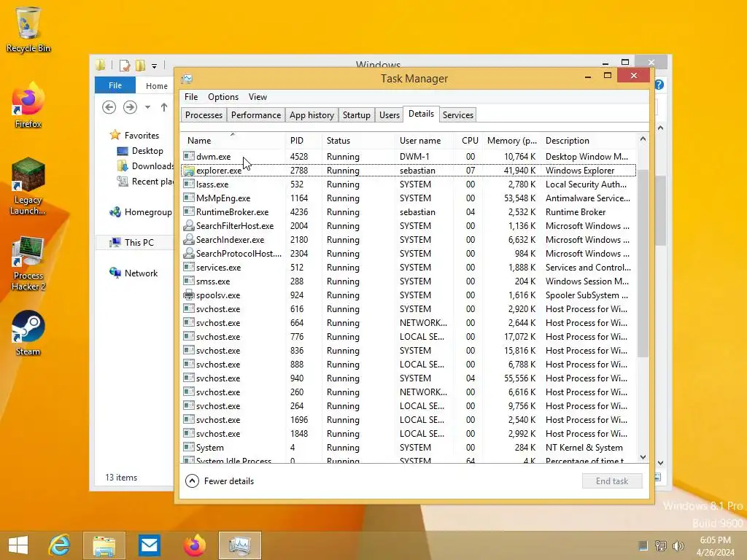Select the Task Manager taskbar icon
The image size is (747, 560).
point(239,545)
